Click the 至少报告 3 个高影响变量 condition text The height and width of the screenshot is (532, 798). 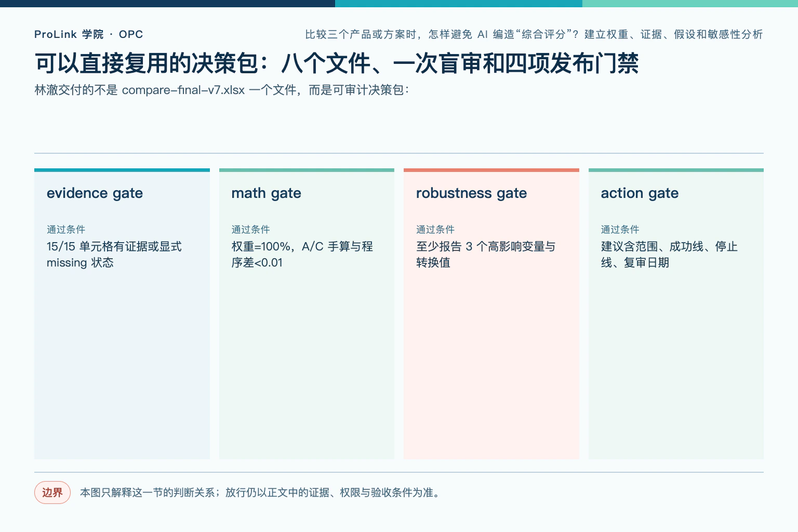coord(486,254)
